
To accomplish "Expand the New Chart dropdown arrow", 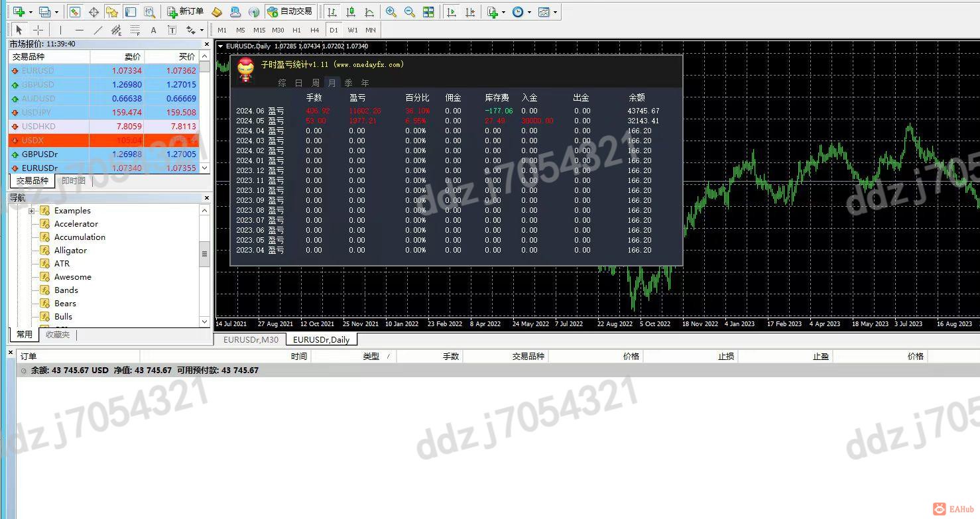I will 31,12.
